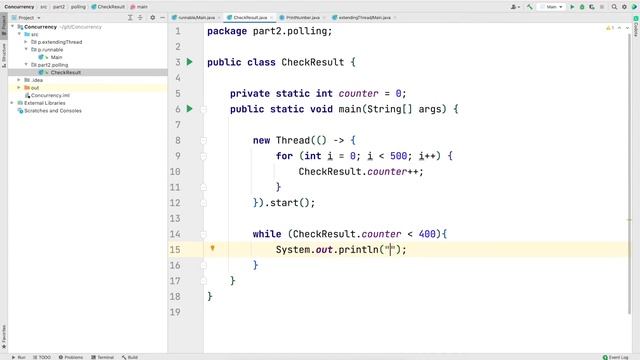The height and width of the screenshot is (360, 640).
Task: Click the Stop button in the toolbar
Action: (602, 7)
